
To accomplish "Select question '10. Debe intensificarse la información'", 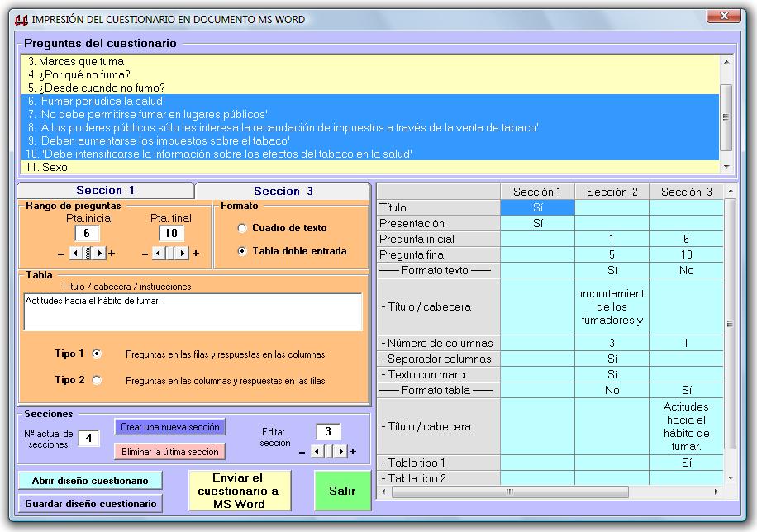I will pyautogui.click(x=369, y=154).
